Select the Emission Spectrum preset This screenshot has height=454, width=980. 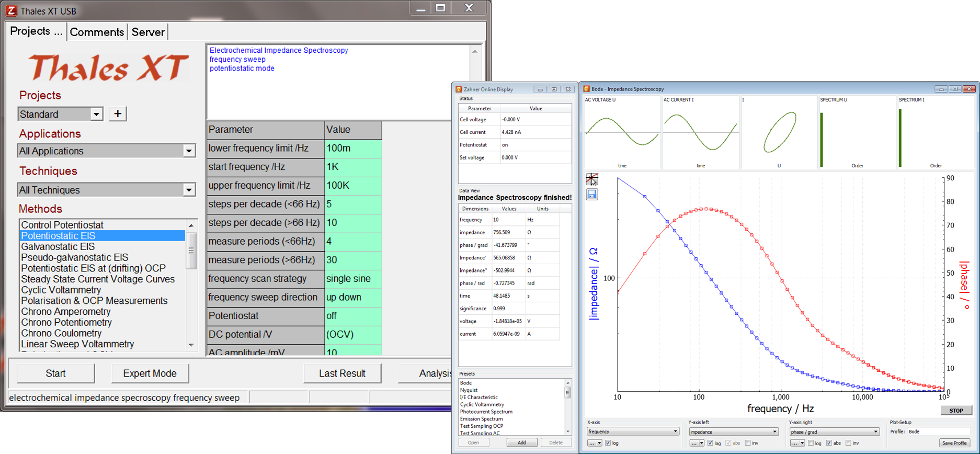tap(482, 419)
